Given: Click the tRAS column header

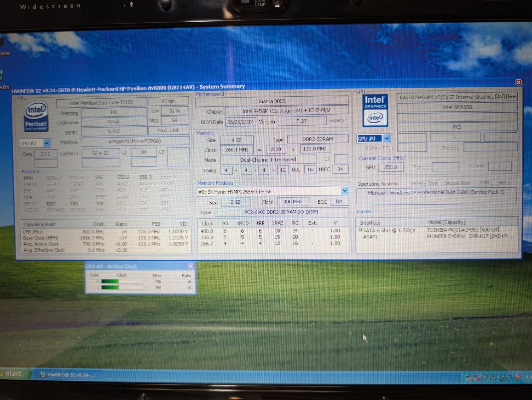Looking at the screenshot, I should coord(278,223).
